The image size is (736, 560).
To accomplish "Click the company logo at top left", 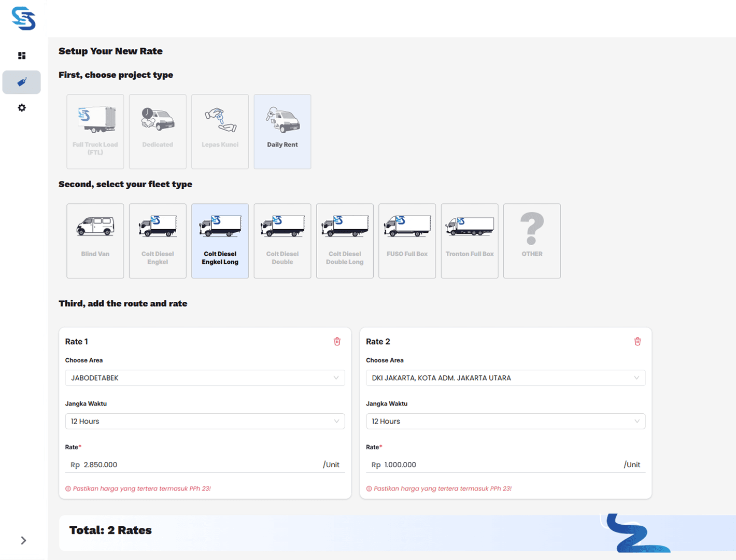I will pyautogui.click(x=23, y=19).
